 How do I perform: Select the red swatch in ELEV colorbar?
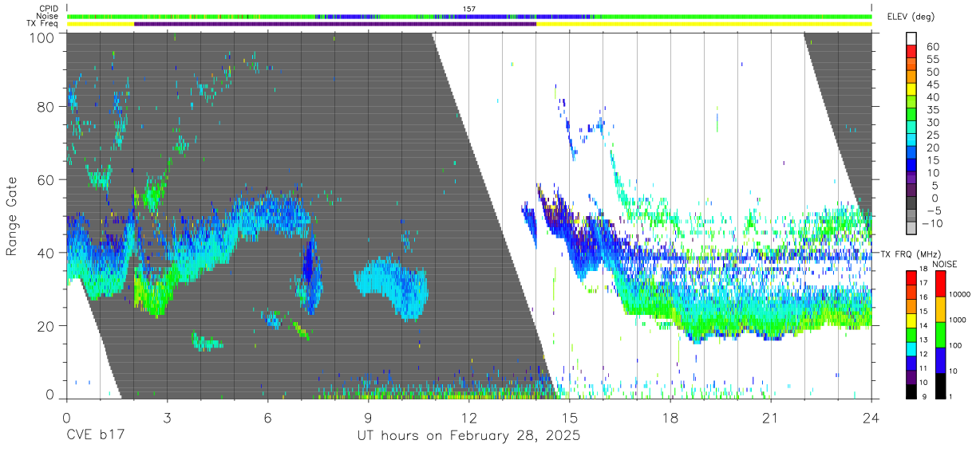[911, 50]
